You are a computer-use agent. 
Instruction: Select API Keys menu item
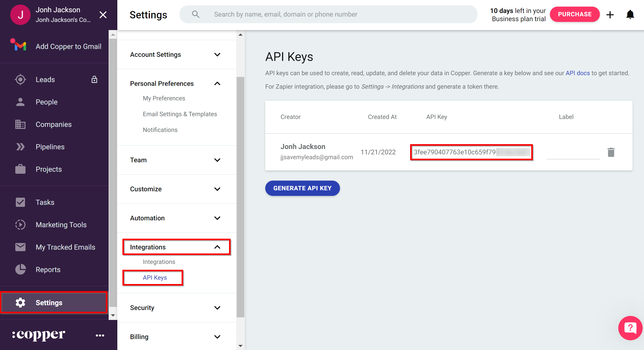tap(155, 278)
